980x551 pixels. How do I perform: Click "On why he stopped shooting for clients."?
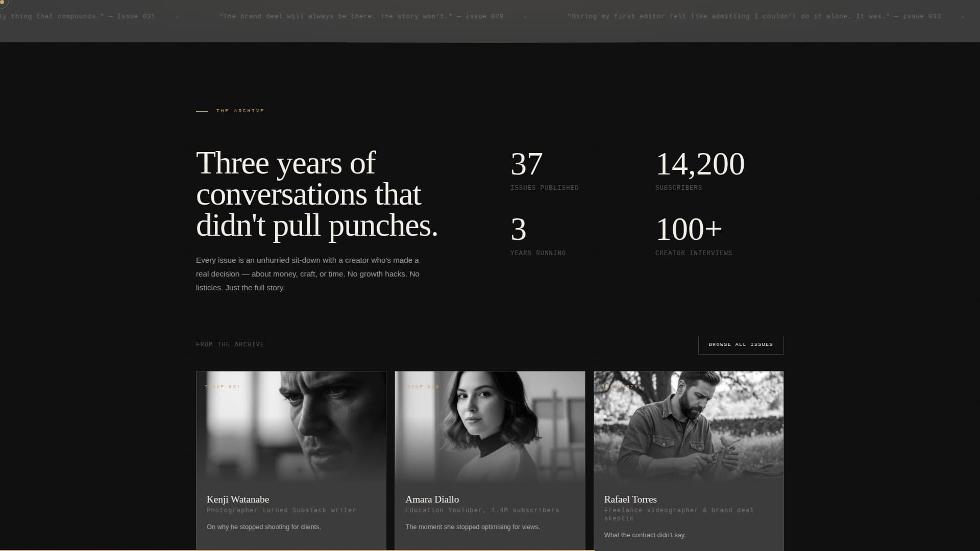(x=264, y=527)
